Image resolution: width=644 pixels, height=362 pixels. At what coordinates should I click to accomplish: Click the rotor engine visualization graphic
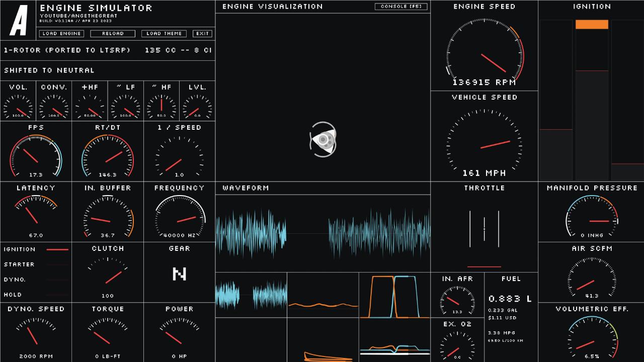pos(323,140)
